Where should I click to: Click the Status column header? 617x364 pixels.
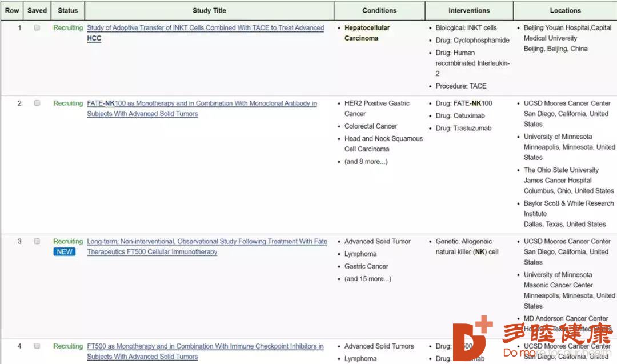[67, 11]
